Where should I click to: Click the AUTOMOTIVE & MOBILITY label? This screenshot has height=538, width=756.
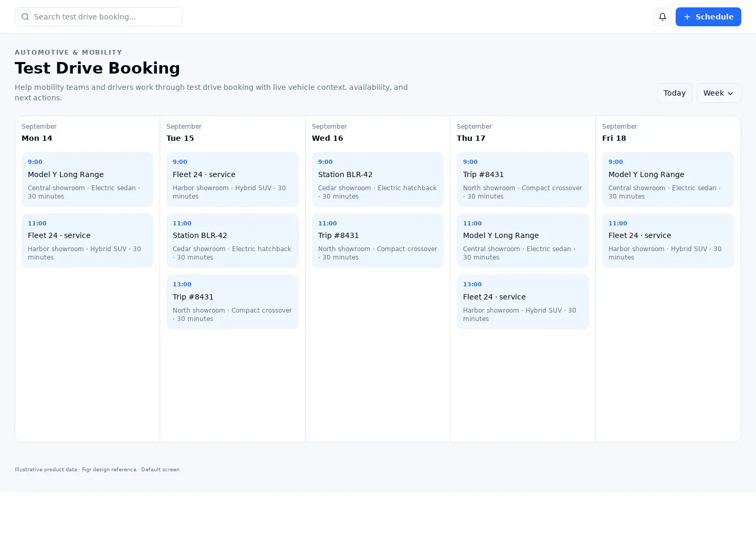point(68,53)
